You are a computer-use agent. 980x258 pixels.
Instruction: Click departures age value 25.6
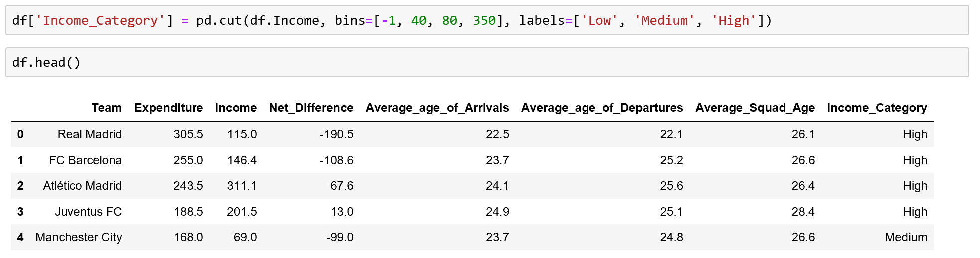tap(671, 186)
